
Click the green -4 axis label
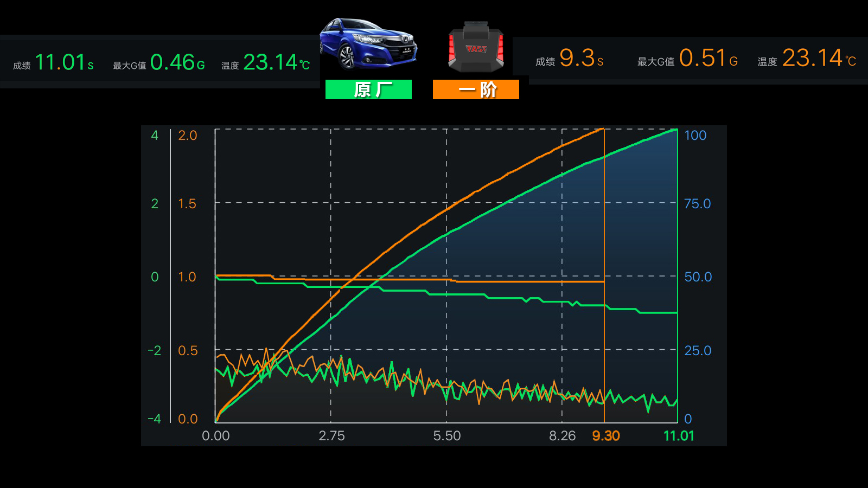(155, 419)
